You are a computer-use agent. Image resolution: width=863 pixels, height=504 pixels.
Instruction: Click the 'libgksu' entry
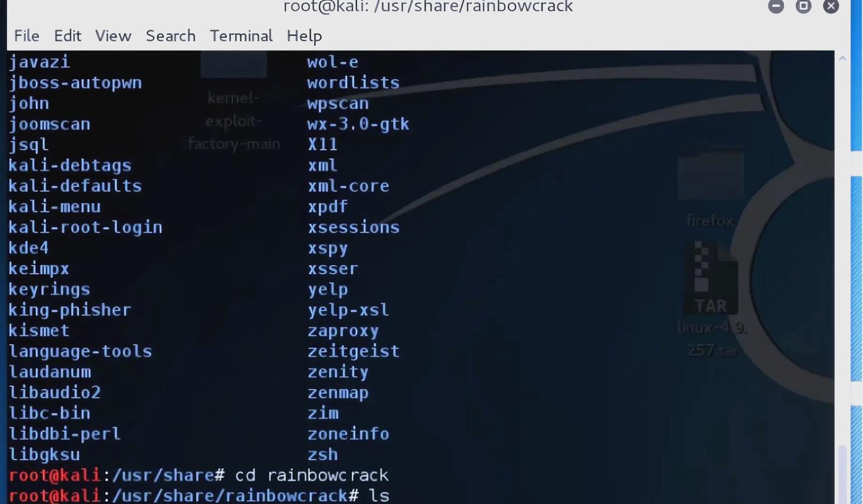44,455
